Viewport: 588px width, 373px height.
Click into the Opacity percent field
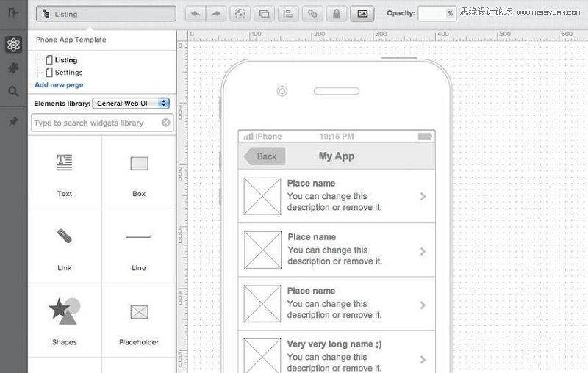[437, 13]
